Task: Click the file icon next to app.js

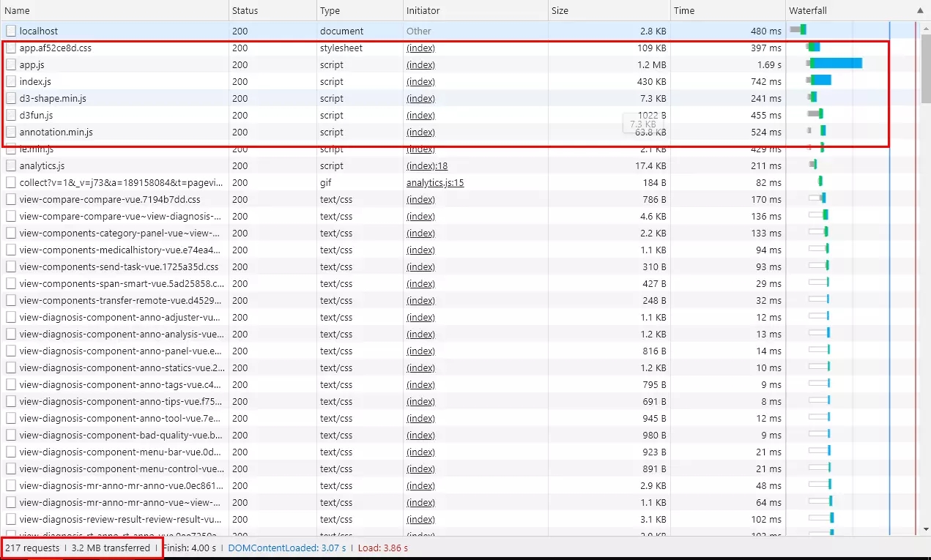Action: click(11, 64)
